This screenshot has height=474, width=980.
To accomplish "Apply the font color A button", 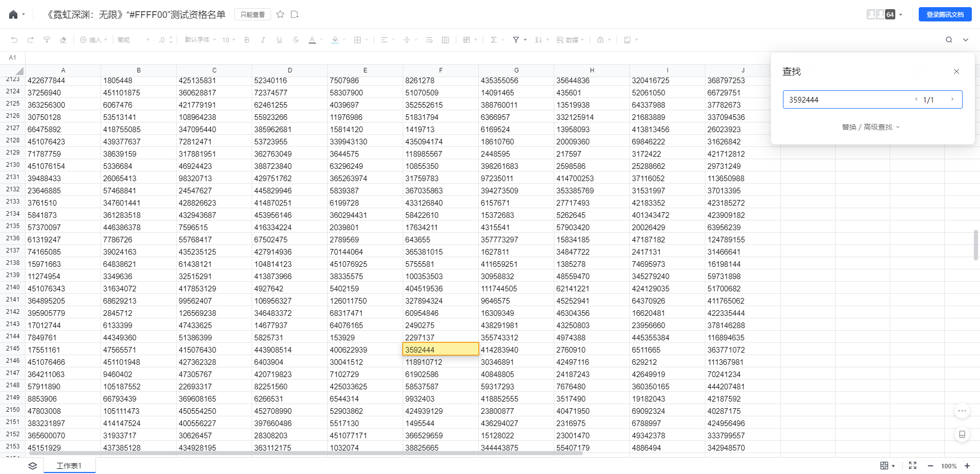I will 312,40.
